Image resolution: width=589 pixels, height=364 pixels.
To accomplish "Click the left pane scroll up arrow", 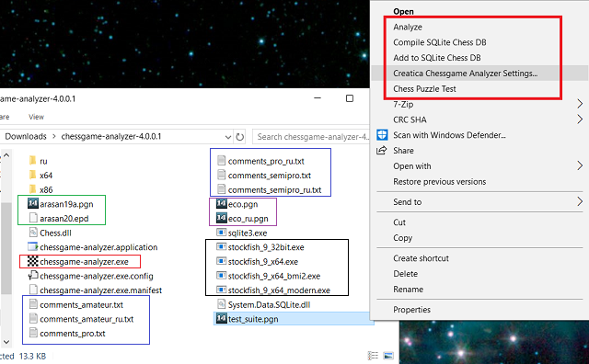I will (6, 154).
